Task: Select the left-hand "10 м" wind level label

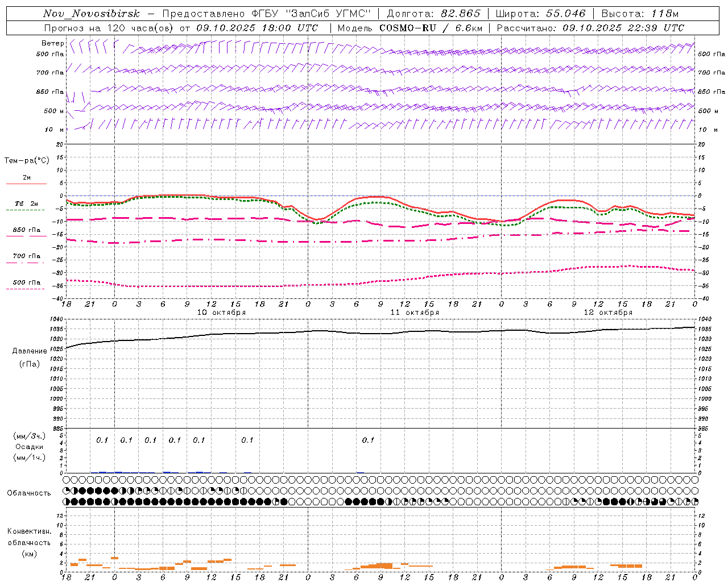Action: [x=54, y=130]
